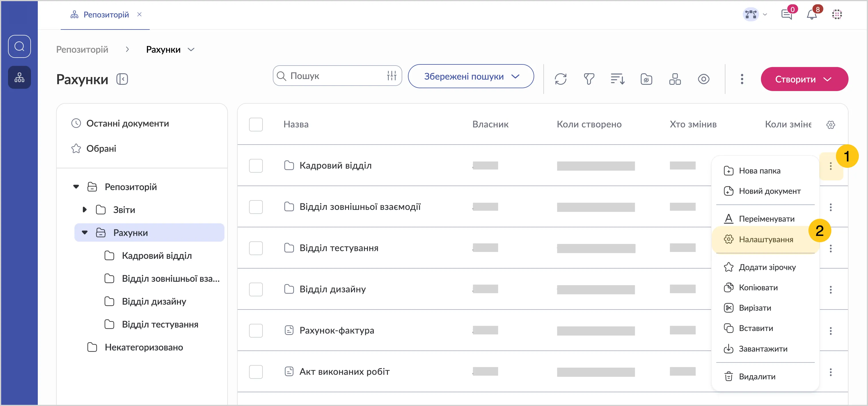Click the Створити button
Viewport: 868px width, 406px height.
pyautogui.click(x=804, y=79)
